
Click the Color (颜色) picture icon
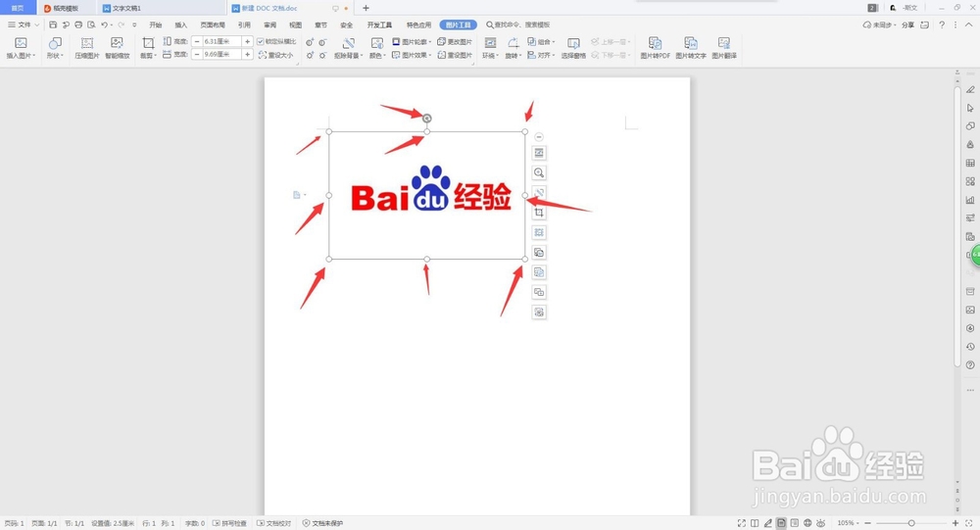[x=377, y=43]
